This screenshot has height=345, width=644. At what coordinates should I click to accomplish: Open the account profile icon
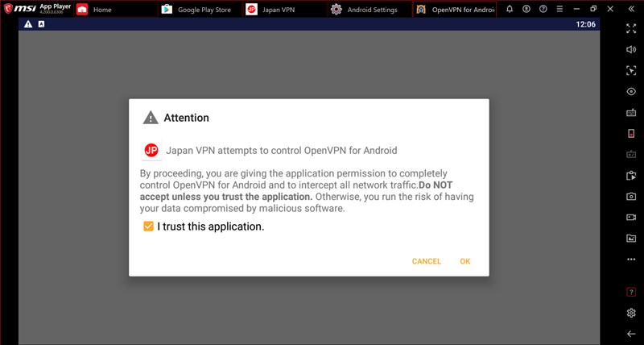point(526,9)
